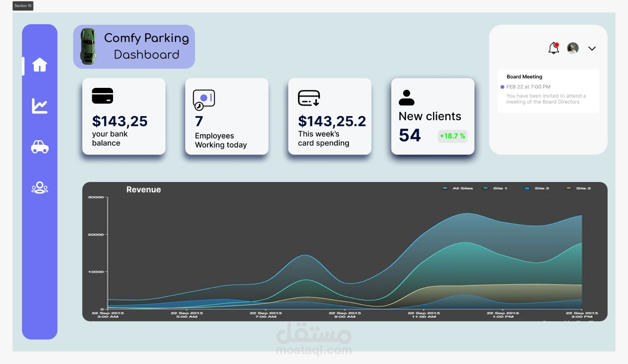The width and height of the screenshot is (628, 364).
Task: Toggle the Site 1 series visibility
Action: tap(495, 188)
